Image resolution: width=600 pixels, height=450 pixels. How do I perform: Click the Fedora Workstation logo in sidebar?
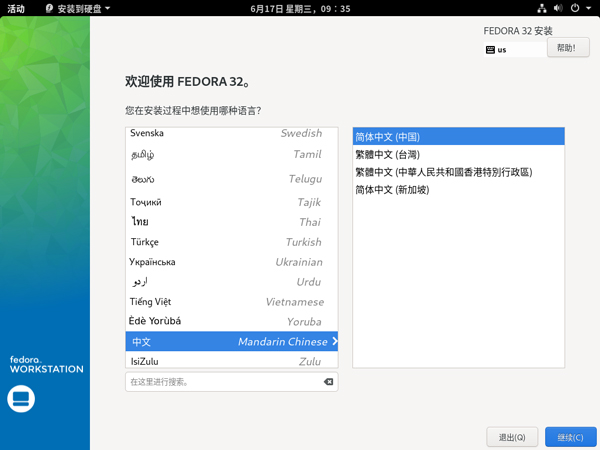coord(46,364)
